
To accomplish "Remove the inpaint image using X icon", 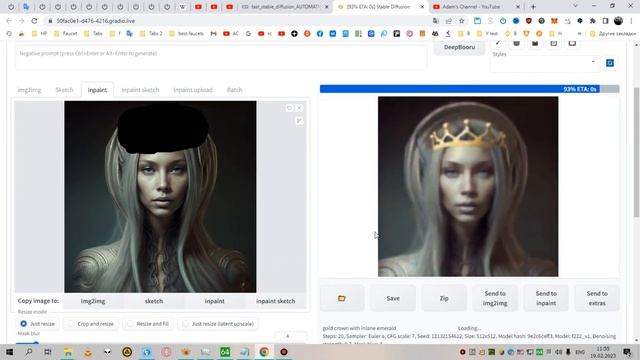I will coord(299,108).
